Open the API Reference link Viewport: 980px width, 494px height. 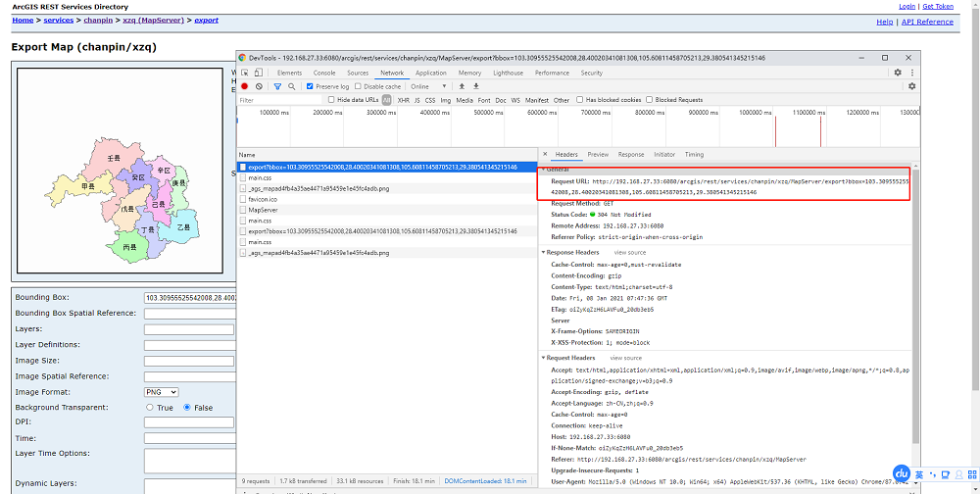pos(927,22)
